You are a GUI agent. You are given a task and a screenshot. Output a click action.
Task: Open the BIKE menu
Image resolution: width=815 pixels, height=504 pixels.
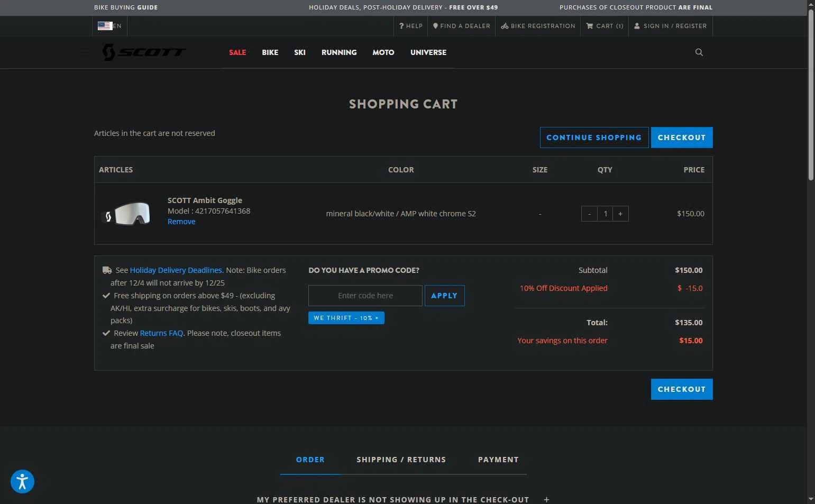270,52
